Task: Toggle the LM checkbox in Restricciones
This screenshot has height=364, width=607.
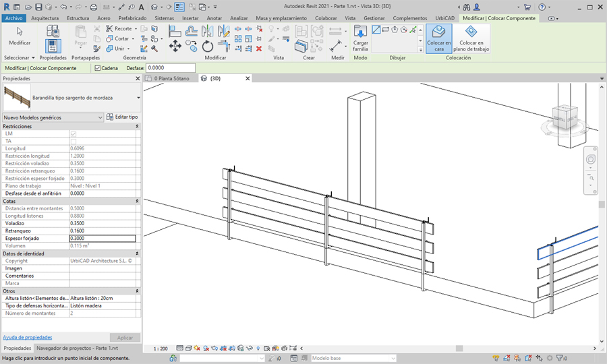Action: click(x=74, y=133)
